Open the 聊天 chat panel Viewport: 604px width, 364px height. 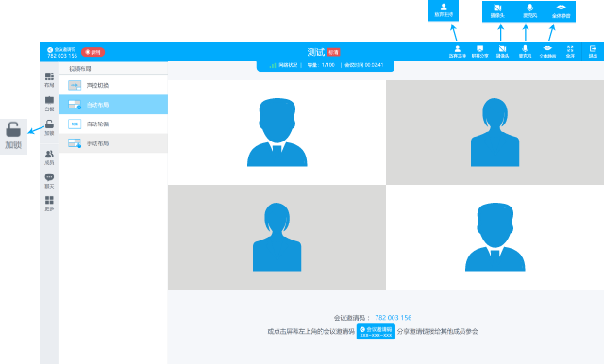point(49,181)
